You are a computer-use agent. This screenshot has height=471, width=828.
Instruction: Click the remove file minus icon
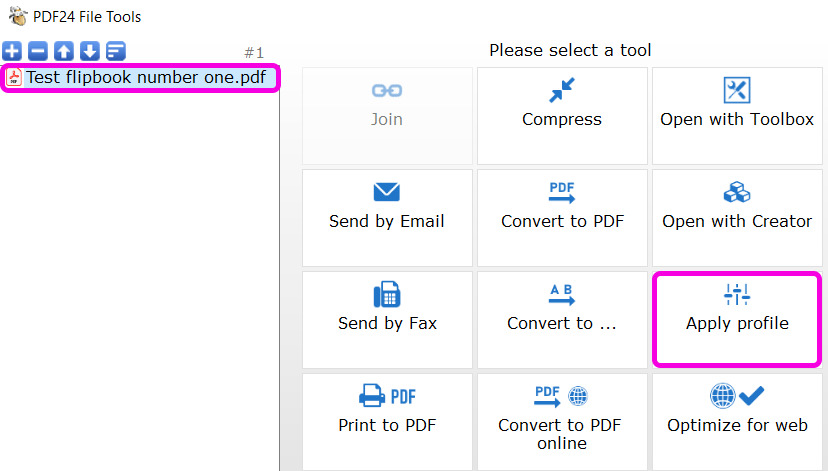click(x=37, y=51)
